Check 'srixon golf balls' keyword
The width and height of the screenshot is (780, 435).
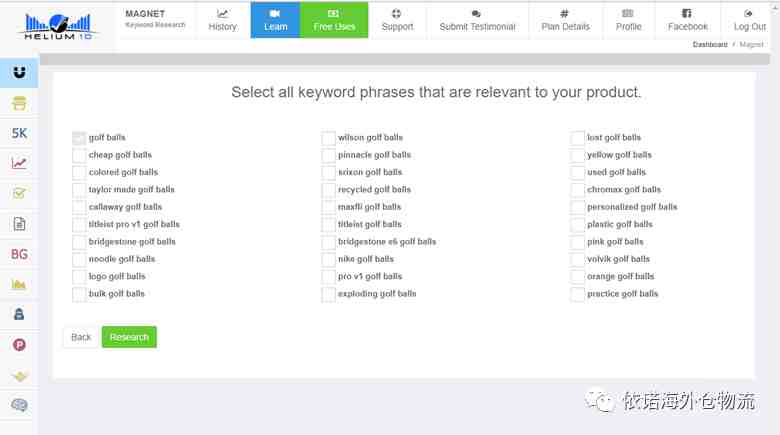[328, 173]
